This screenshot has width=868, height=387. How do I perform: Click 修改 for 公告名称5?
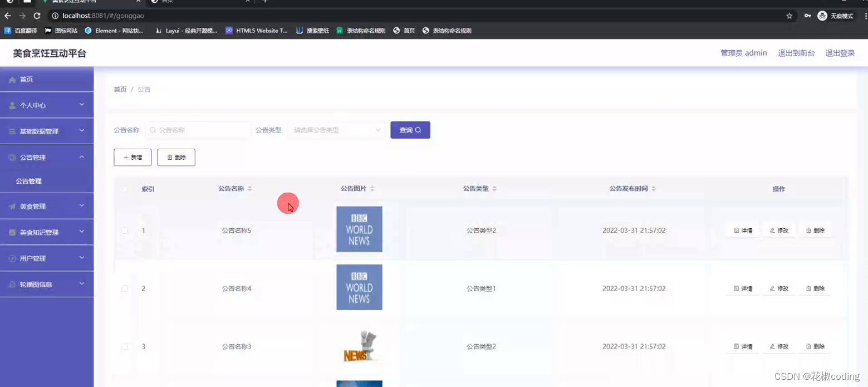coord(779,231)
